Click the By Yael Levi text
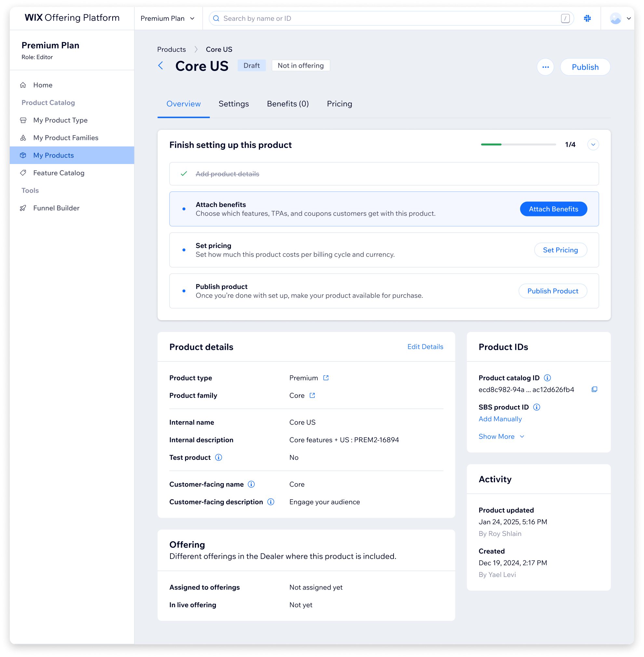Viewport: 644px width, 657px height. tap(497, 574)
